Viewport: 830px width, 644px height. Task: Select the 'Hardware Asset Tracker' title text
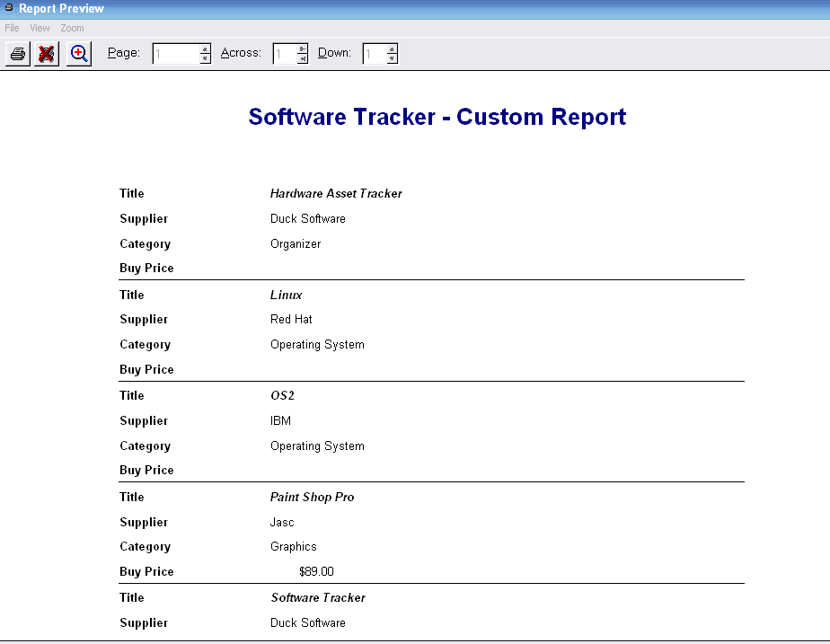point(336,194)
